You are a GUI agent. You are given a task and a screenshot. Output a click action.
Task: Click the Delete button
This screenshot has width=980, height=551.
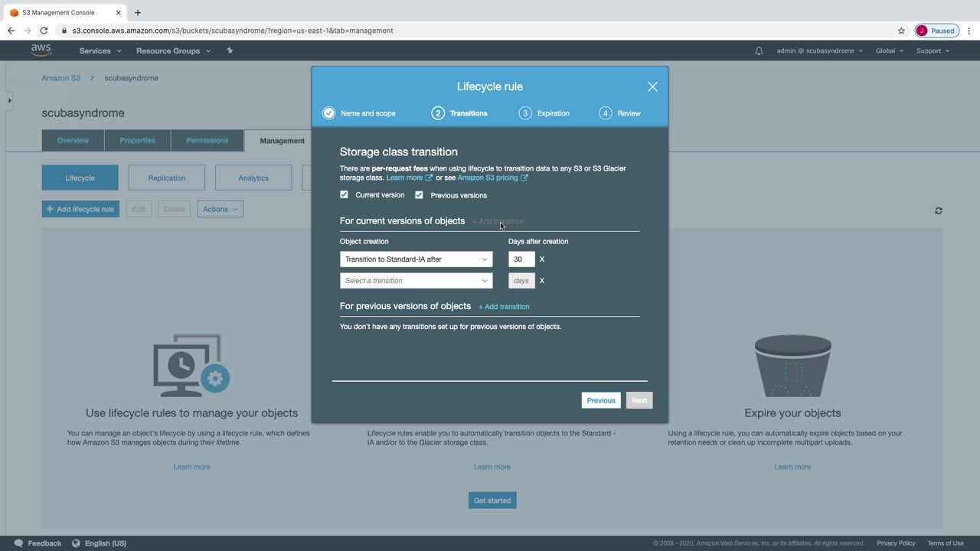pos(174,209)
